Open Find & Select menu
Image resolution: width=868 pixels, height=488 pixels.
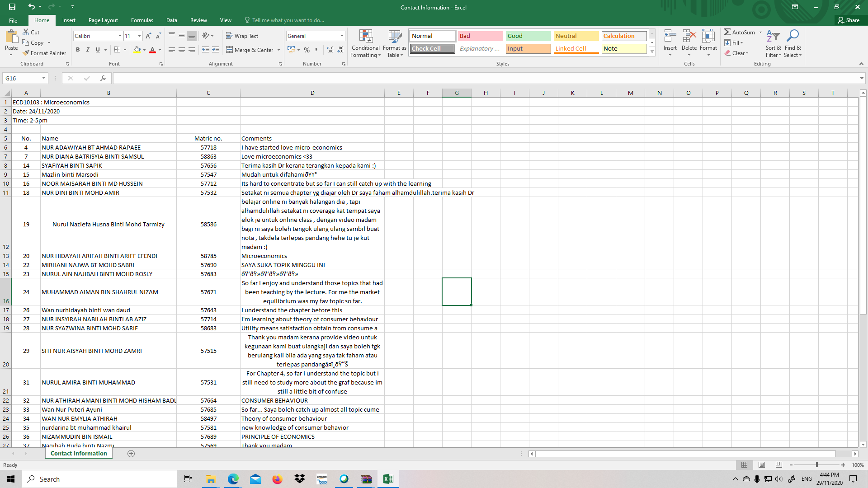coord(793,43)
